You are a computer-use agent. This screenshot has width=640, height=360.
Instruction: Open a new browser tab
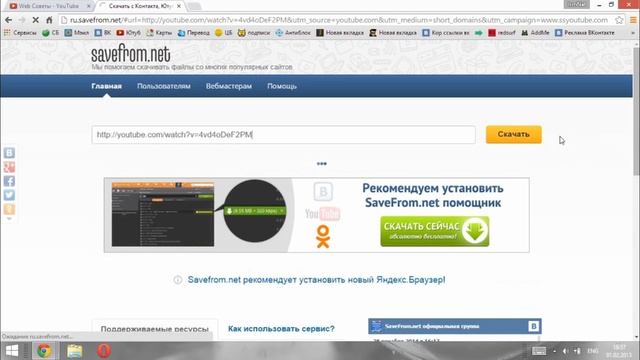194,6
